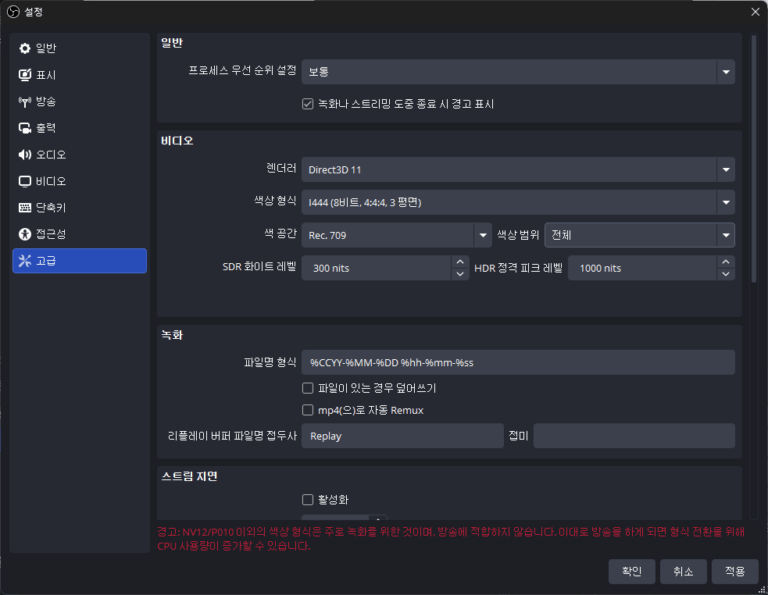Select the 비디오 monitor icon

coord(25,181)
